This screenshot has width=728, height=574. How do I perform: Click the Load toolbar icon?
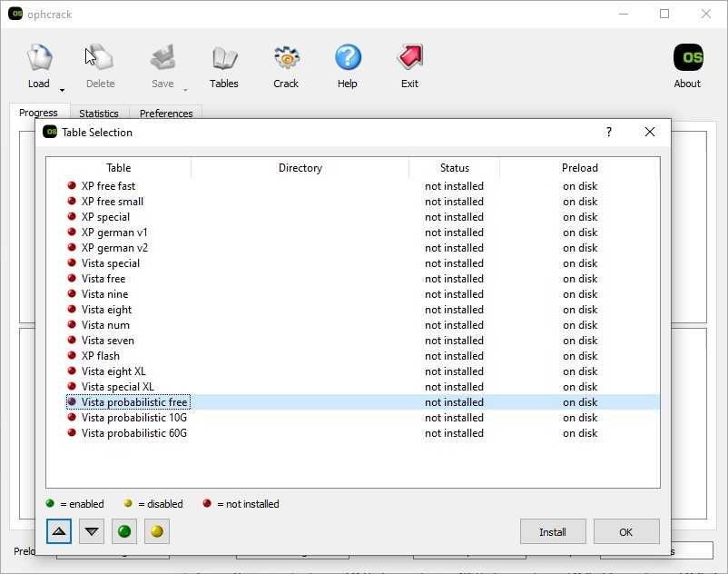[x=39, y=60]
